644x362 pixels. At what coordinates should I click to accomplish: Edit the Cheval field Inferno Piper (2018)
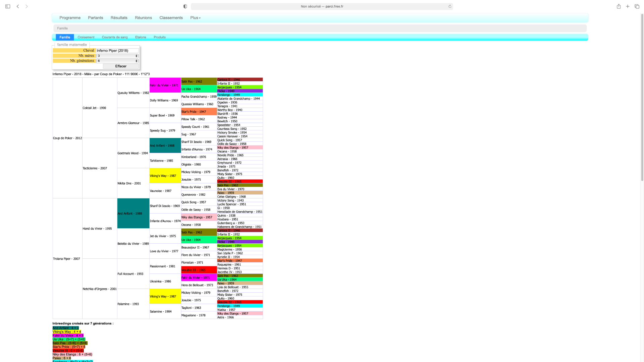coord(117,51)
